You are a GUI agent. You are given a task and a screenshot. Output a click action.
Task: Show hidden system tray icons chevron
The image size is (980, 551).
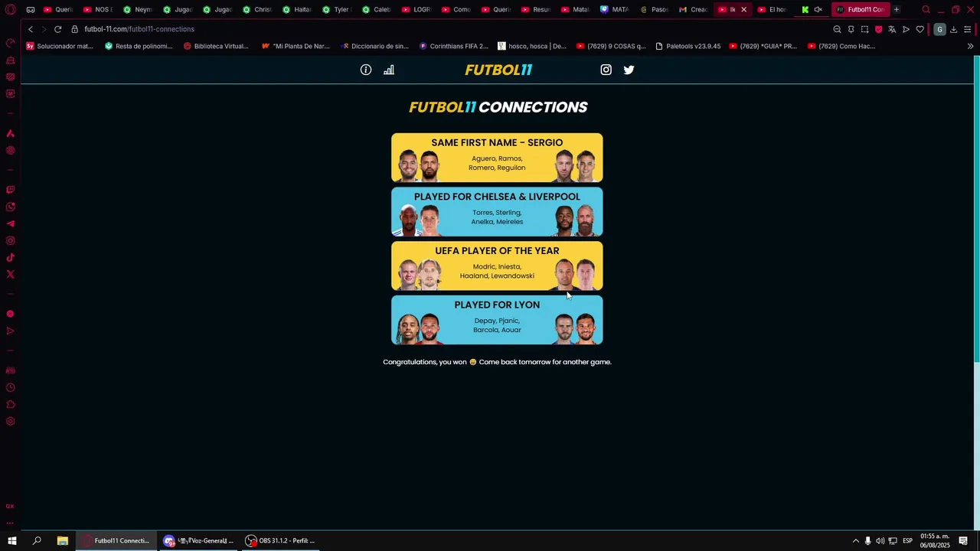[856, 541]
